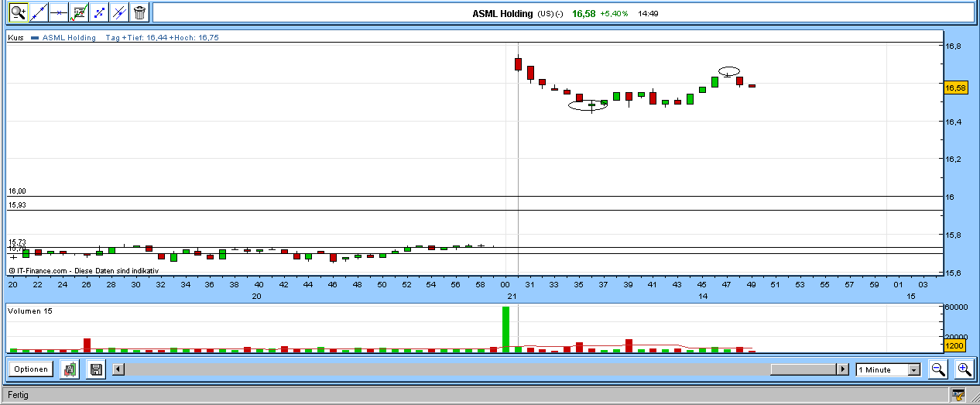Select the trend line drawing tool
This screenshot has height=405, width=980.
(38, 12)
